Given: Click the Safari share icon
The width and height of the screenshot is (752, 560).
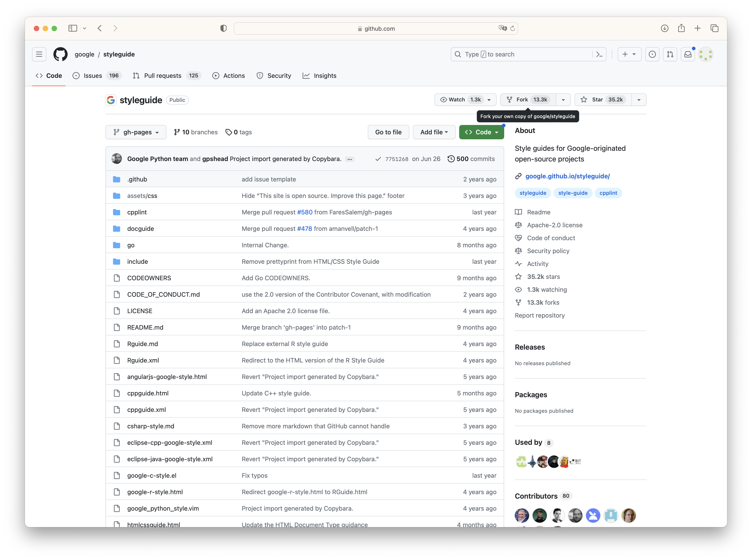Looking at the screenshot, I should click(681, 28).
